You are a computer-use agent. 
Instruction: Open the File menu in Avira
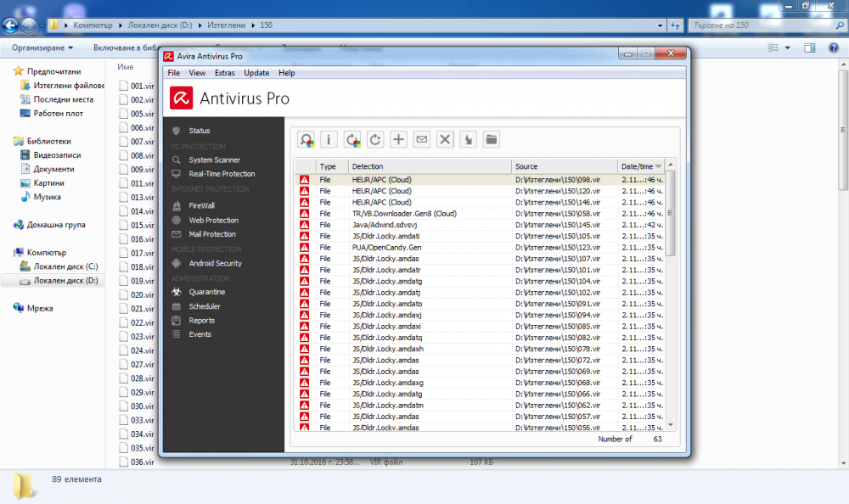tap(174, 72)
